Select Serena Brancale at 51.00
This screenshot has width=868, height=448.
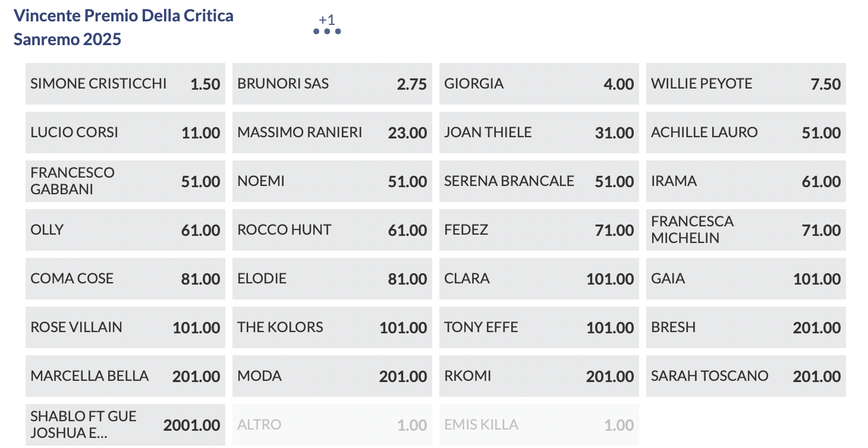click(x=539, y=181)
